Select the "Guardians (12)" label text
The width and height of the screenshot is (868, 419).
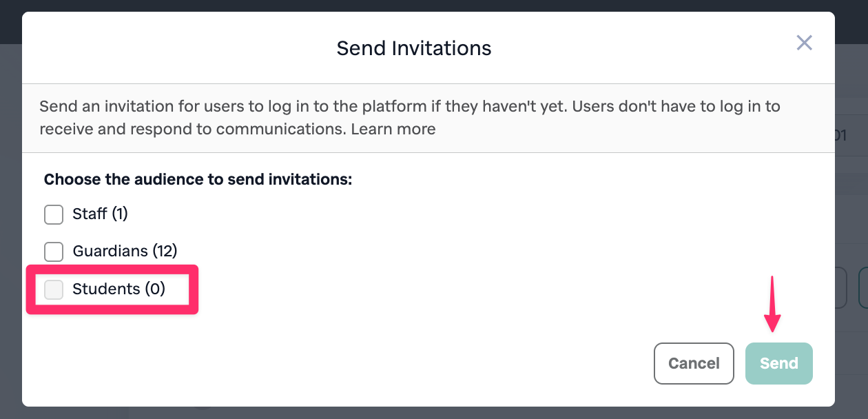click(x=120, y=252)
